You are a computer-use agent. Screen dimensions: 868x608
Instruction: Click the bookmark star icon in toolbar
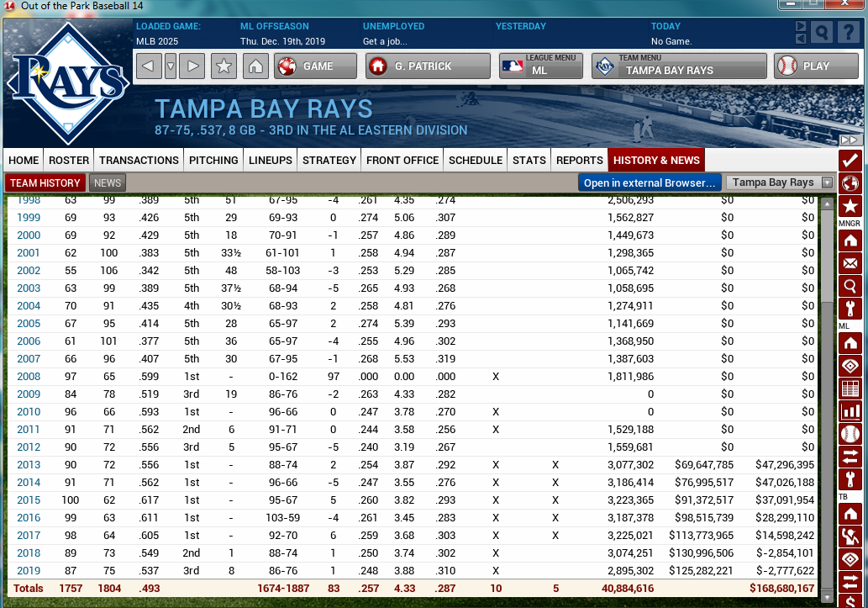click(x=224, y=66)
